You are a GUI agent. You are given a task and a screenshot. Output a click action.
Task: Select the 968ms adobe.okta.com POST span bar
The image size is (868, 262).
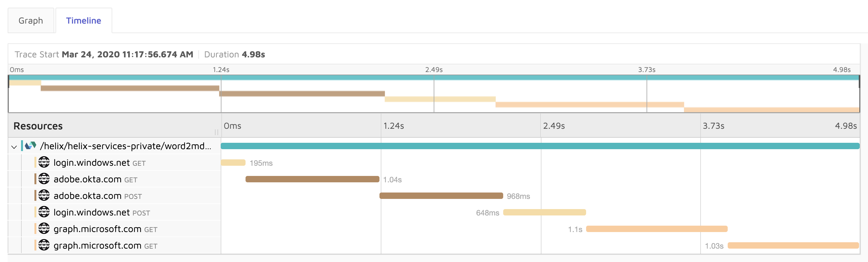[x=441, y=195]
